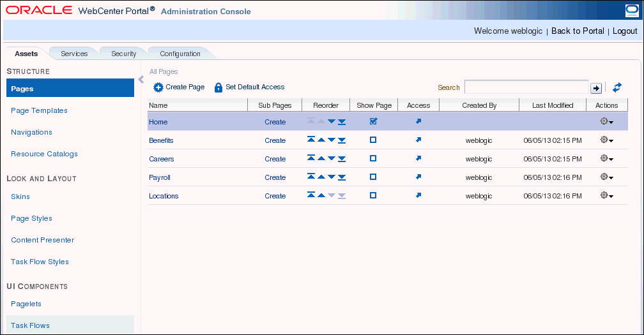Image resolution: width=644 pixels, height=335 pixels.
Task: Open Actions menu for Benefits page
Action: click(x=607, y=140)
